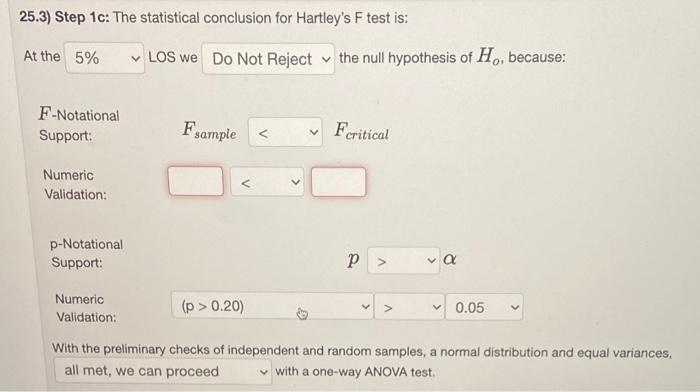Open the Do Not Reject decision dropdown
The width and height of the screenshot is (700, 392).
coord(268,58)
